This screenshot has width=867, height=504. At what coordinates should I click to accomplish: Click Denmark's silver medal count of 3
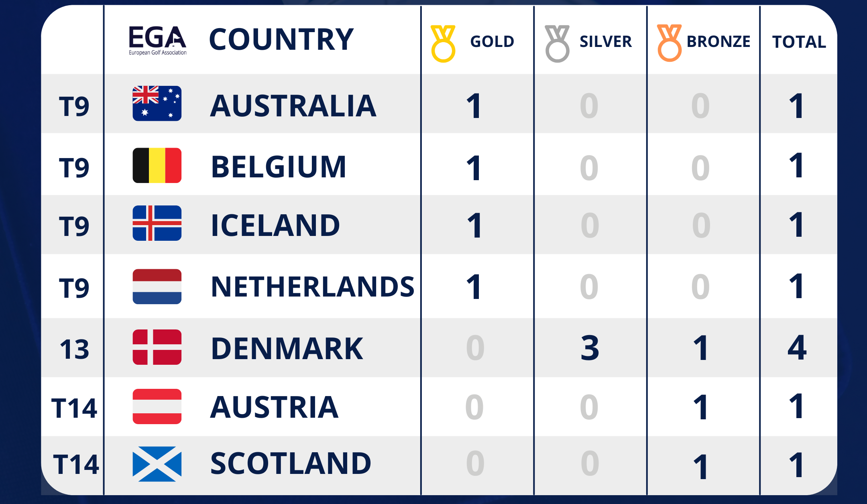(x=590, y=348)
